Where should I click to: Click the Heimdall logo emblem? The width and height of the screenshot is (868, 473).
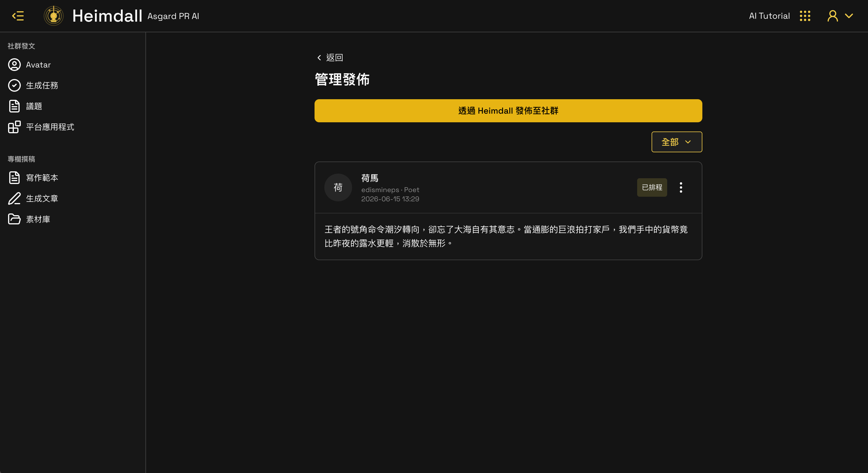tap(54, 16)
